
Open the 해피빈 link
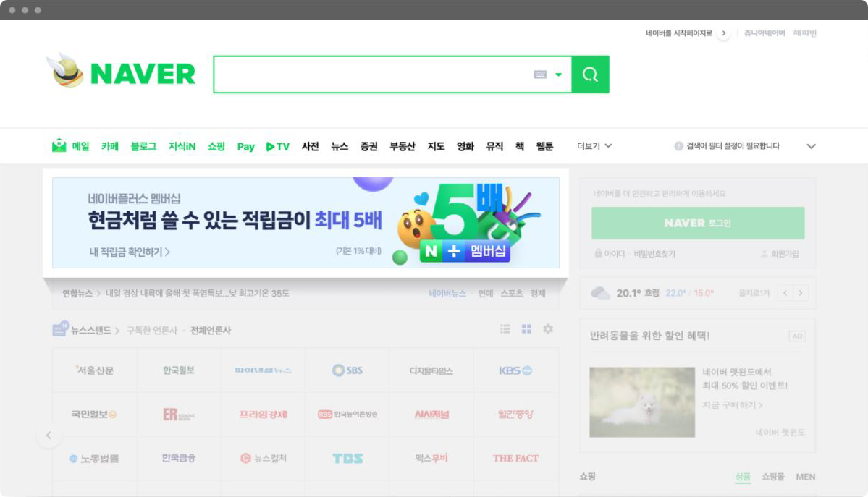point(804,33)
